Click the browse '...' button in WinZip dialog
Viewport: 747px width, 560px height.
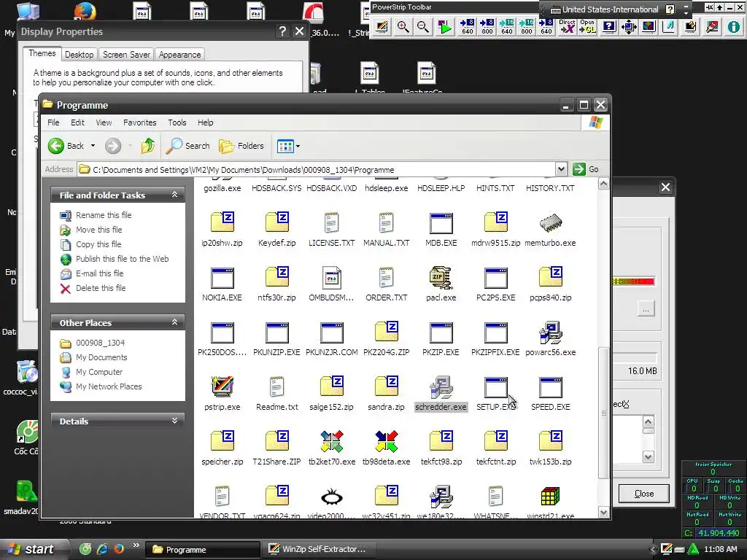click(646, 309)
